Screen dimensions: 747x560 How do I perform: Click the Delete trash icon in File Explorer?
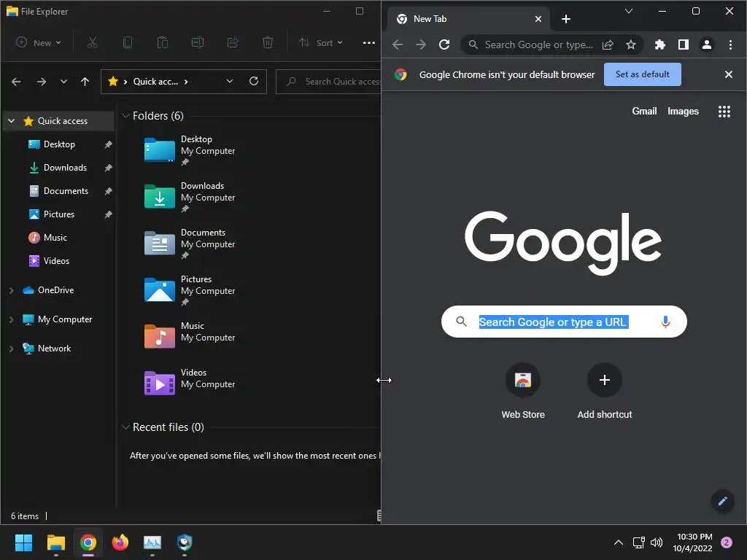pos(268,43)
